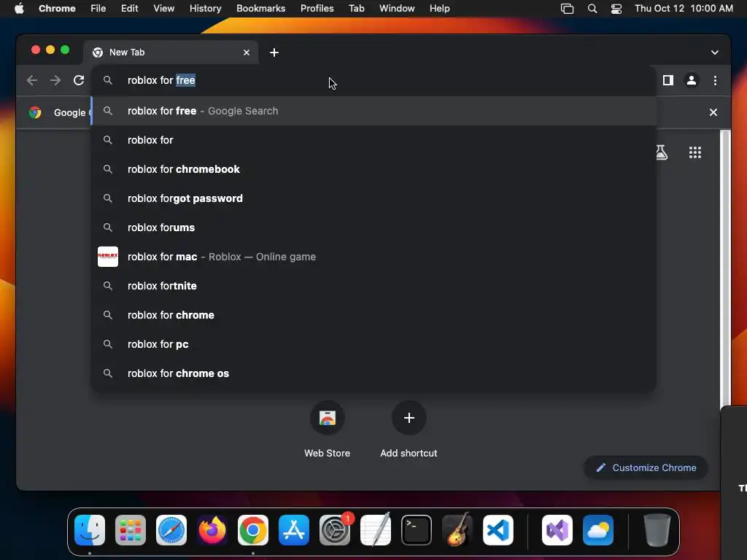The height and width of the screenshot is (560, 747).
Task: Close the New Tab tab
Action: pyautogui.click(x=247, y=52)
